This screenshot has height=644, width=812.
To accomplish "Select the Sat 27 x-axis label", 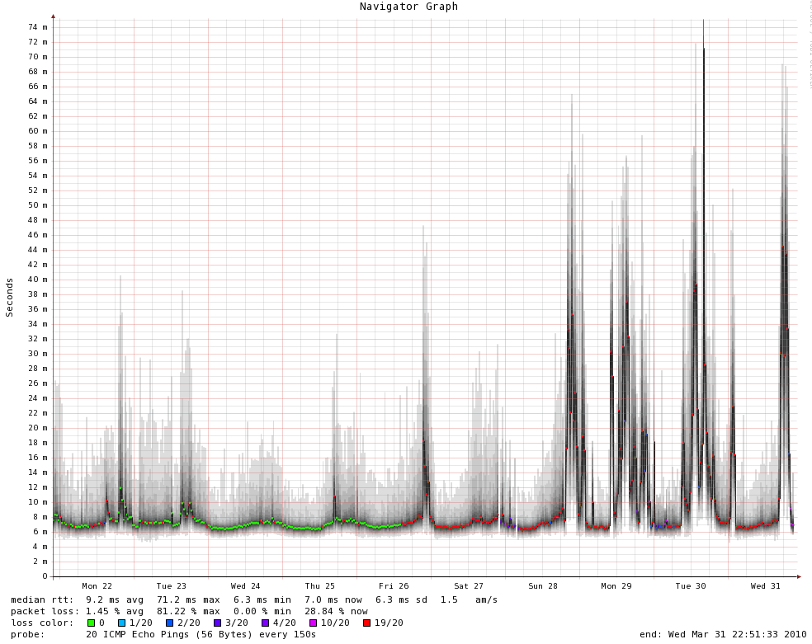I will [468, 585].
